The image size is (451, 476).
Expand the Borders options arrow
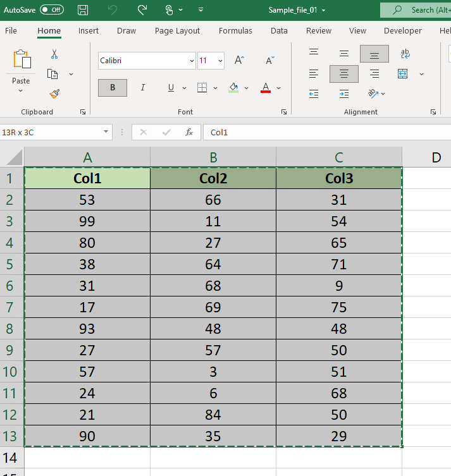[x=215, y=88]
